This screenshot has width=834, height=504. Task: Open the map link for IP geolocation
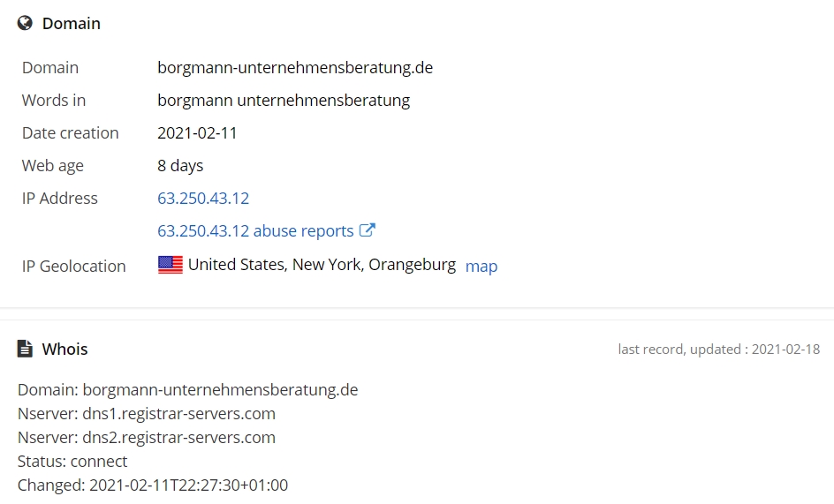click(481, 266)
